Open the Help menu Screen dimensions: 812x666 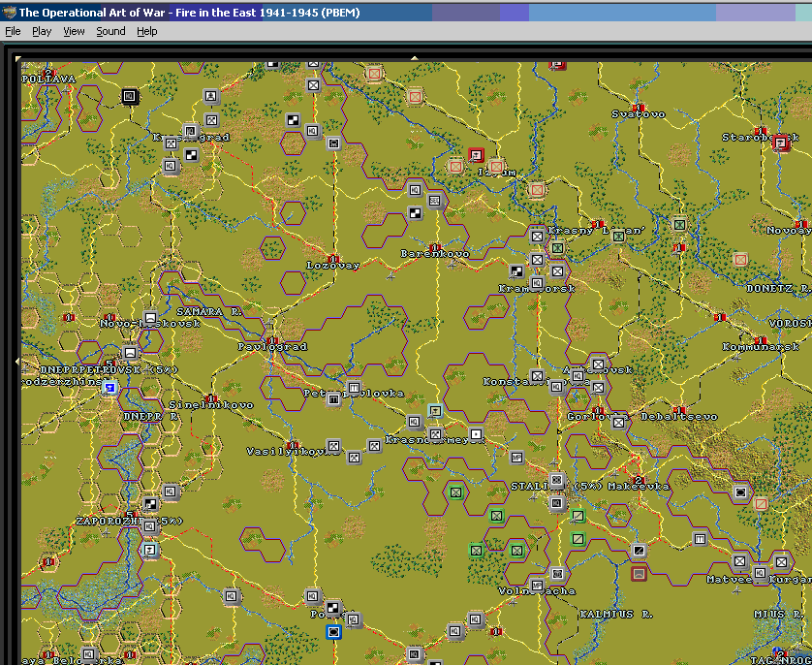click(147, 32)
